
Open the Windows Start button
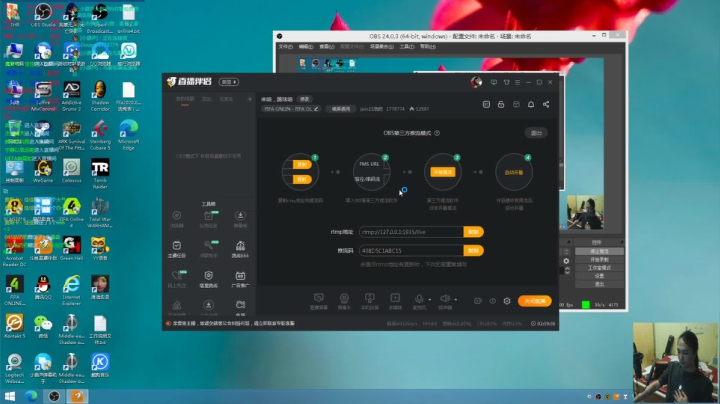[x=10, y=396]
